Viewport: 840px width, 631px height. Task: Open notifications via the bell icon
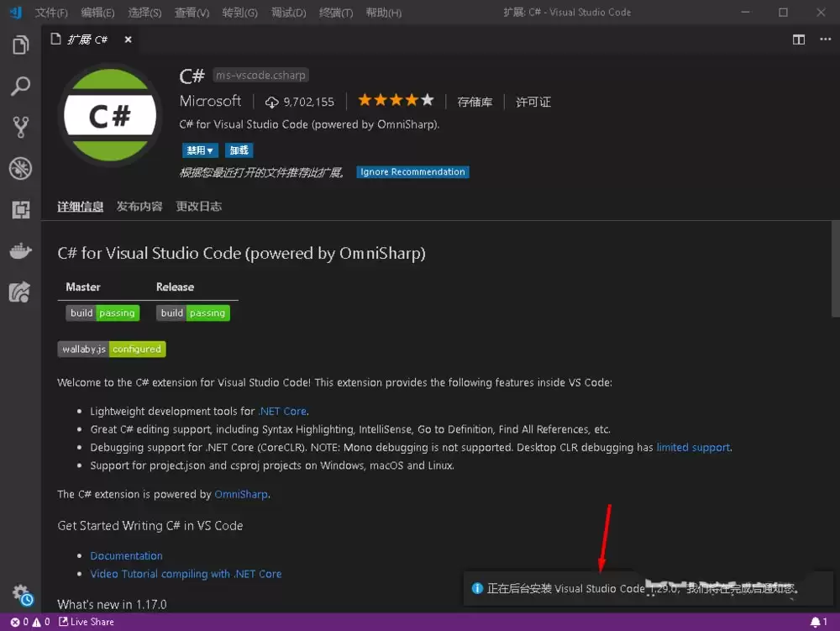click(x=816, y=622)
